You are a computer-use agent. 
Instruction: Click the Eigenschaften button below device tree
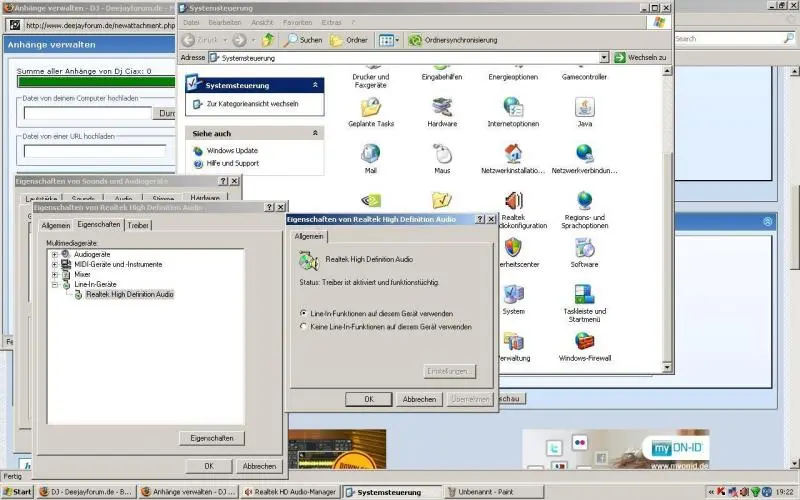[x=212, y=438]
